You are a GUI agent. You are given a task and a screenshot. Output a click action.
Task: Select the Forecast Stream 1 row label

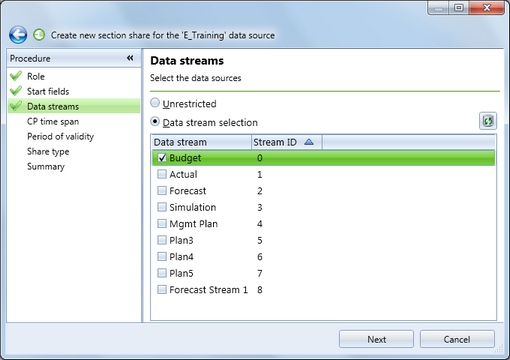[x=208, y=290]
